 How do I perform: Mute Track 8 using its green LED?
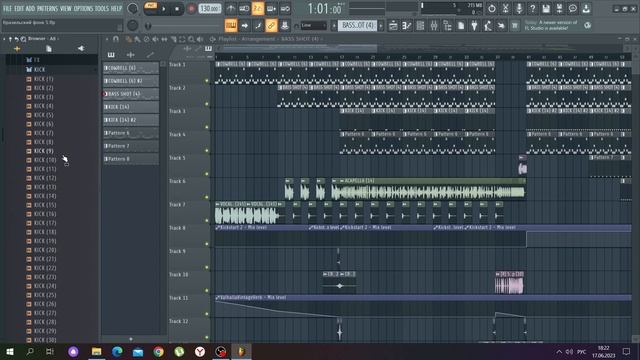click(x=207, y=244)
